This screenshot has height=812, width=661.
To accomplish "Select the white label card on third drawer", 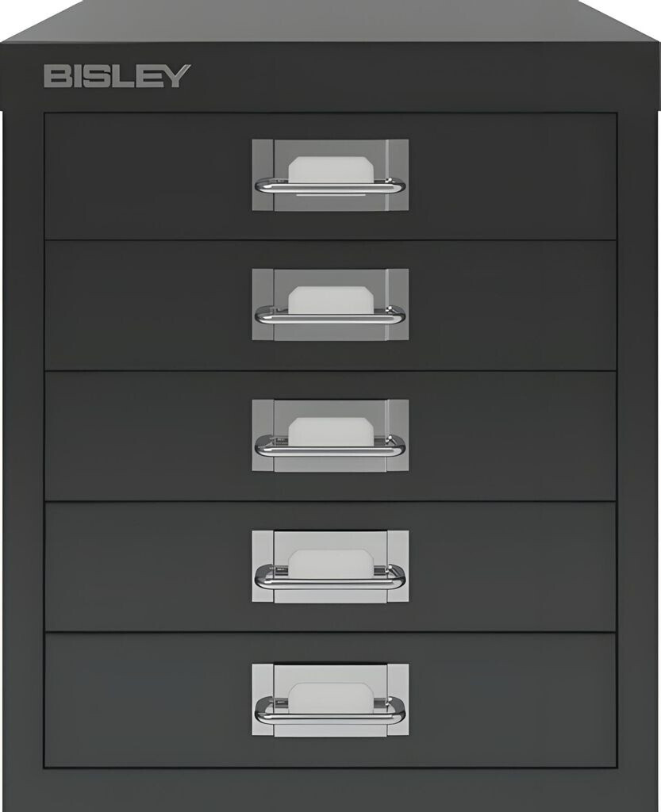I will pyautogui.click(x=330, y=431).
